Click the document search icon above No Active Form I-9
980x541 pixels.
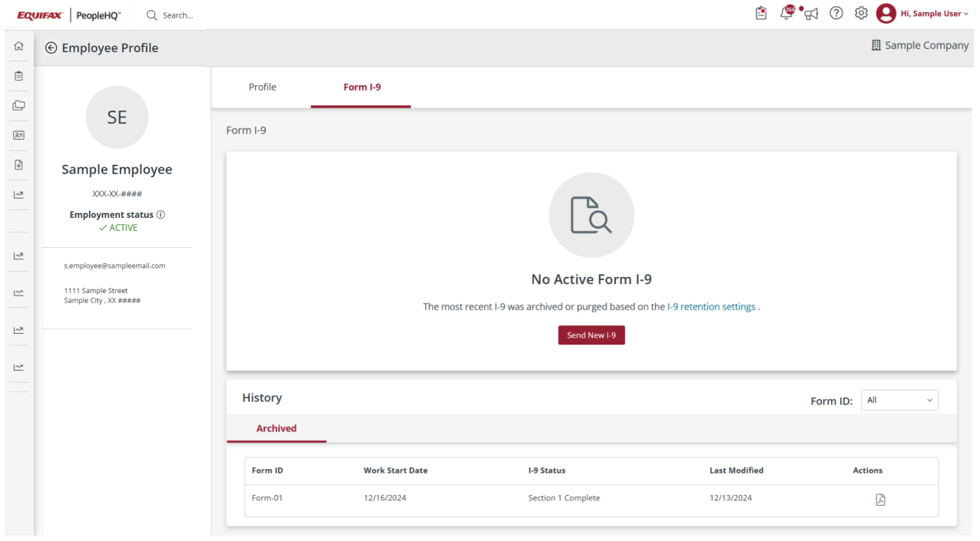coord(591,215)
